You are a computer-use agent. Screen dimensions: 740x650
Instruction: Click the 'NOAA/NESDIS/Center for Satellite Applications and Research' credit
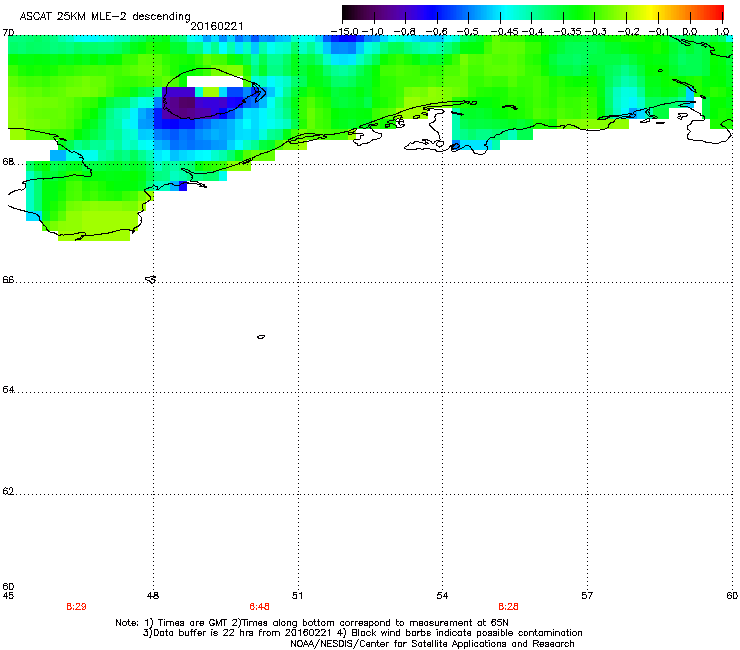click(432, 644)
